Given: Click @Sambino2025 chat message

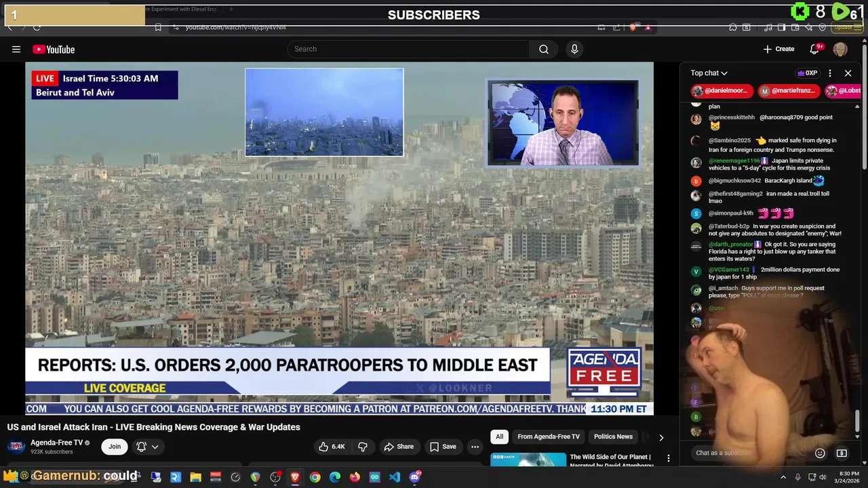Looking at the screenshot, I should [x=772, y=144].
